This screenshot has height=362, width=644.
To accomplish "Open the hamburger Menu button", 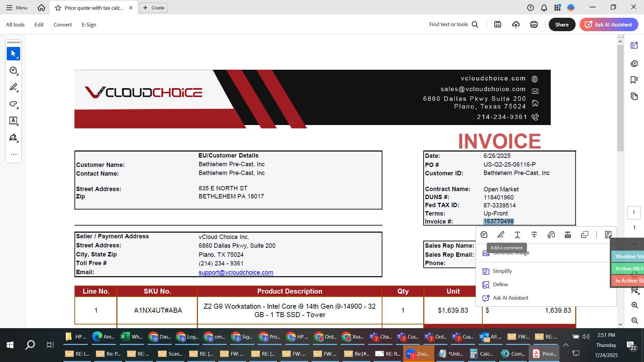I will (x=17, y=7).
